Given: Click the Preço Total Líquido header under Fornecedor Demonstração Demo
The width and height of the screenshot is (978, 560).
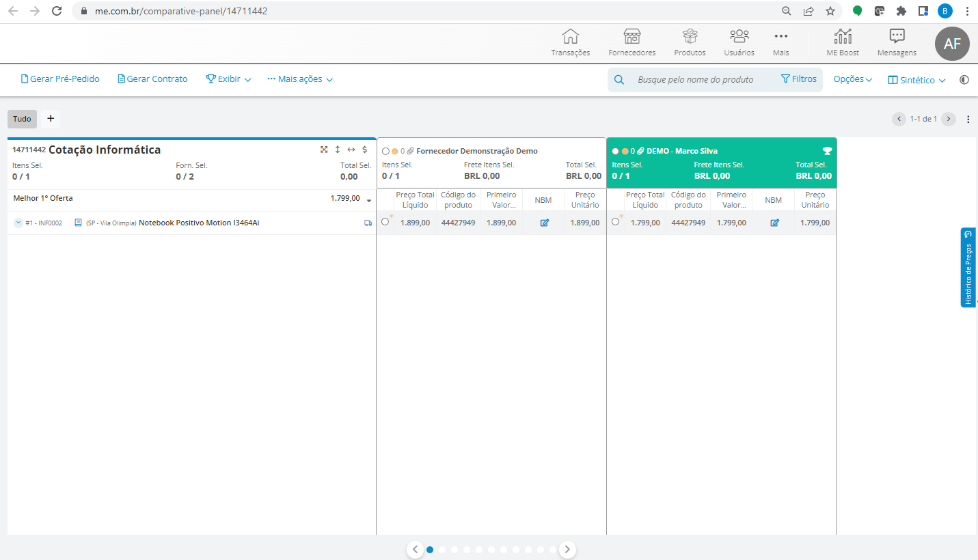Looking at the screenshot, I should (x=415, y=199).
